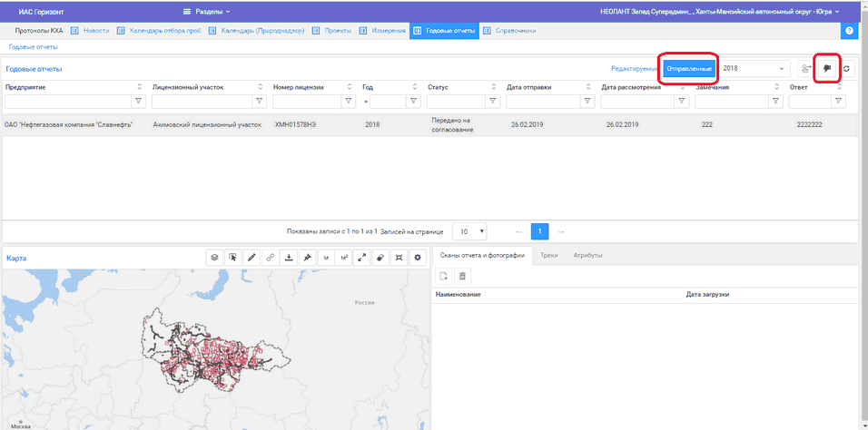Toggle the 'Отправленные' reports view
The height and width of the screenshot is (430, 868).
pyautogui.click(x=688, y=69)
